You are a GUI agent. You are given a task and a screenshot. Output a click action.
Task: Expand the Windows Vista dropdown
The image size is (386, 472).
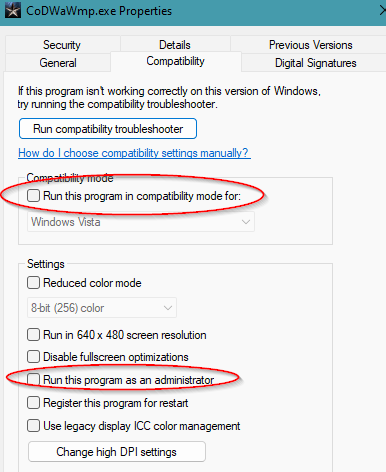[141, 222]
